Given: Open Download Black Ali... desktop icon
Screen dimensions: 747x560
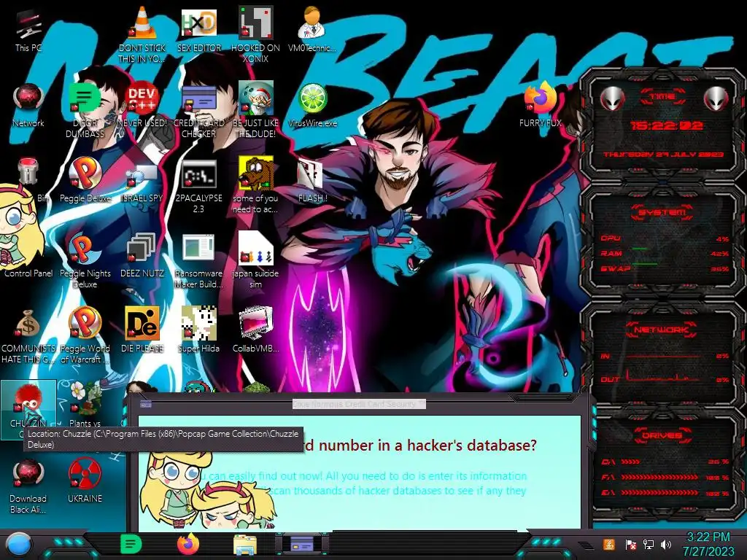Looking at the screenshot, I should (28, 486).
